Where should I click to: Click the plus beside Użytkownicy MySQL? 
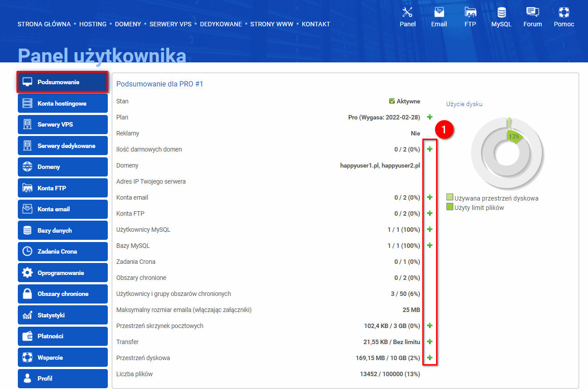coord(430,229)
